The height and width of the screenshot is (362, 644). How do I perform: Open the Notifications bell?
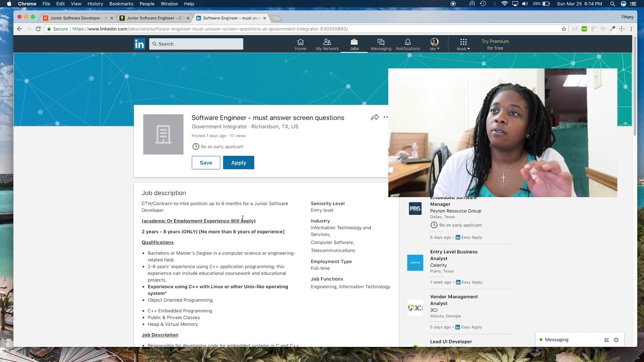click(408, 45)
